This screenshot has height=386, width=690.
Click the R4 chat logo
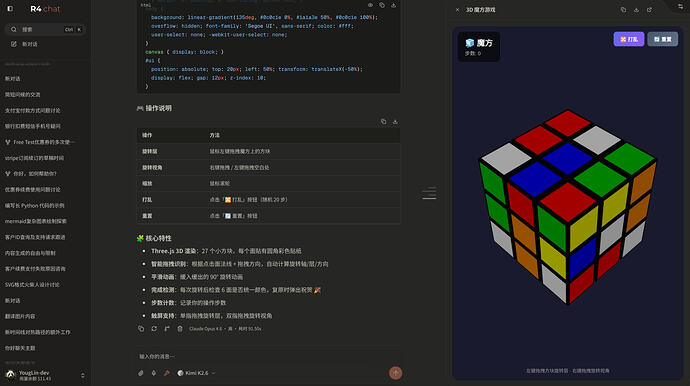pyautogui.click(x=45, y=9)
